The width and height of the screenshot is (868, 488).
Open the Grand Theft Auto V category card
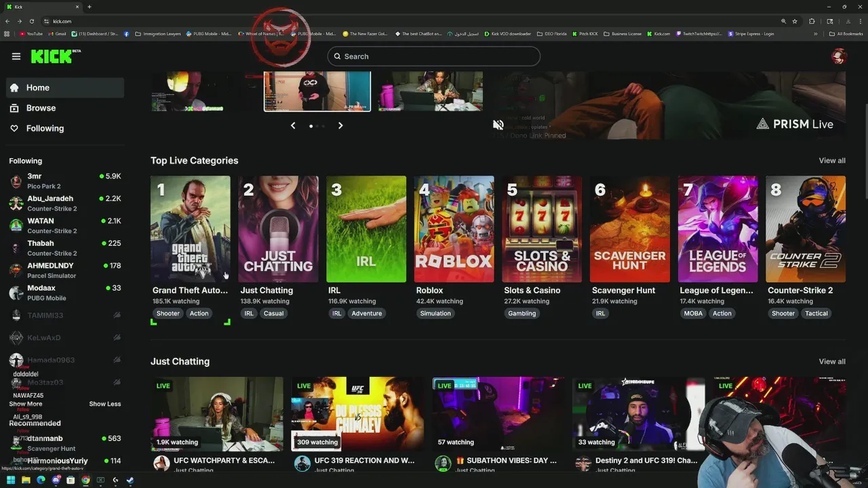[x=191, y=229]
